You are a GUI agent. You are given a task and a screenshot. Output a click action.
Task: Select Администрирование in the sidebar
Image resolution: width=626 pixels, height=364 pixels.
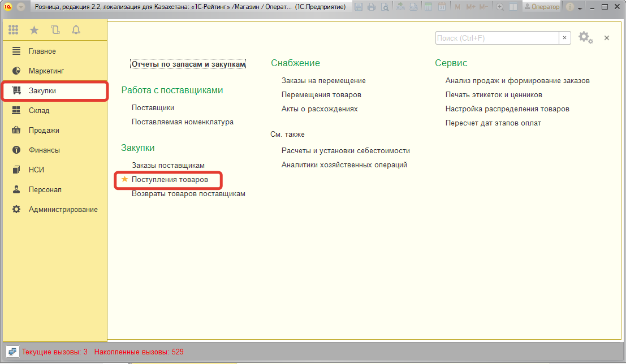pos(63,210)
